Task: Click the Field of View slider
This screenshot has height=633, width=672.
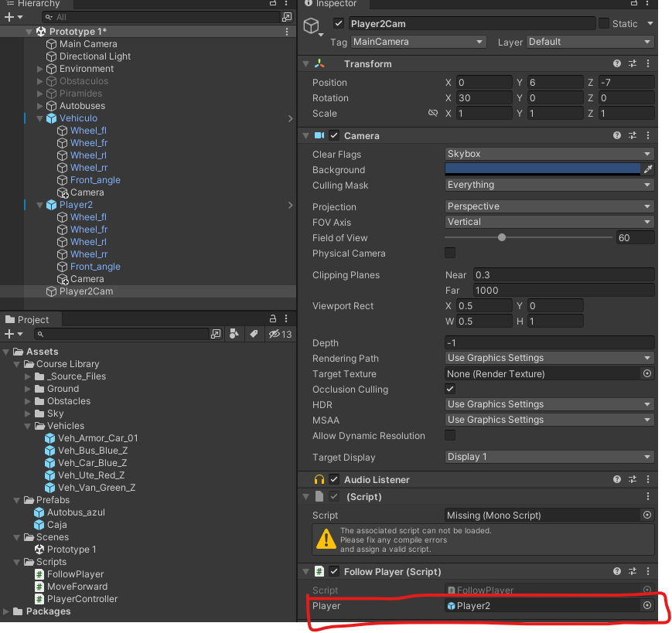Action: pos(528,237)
